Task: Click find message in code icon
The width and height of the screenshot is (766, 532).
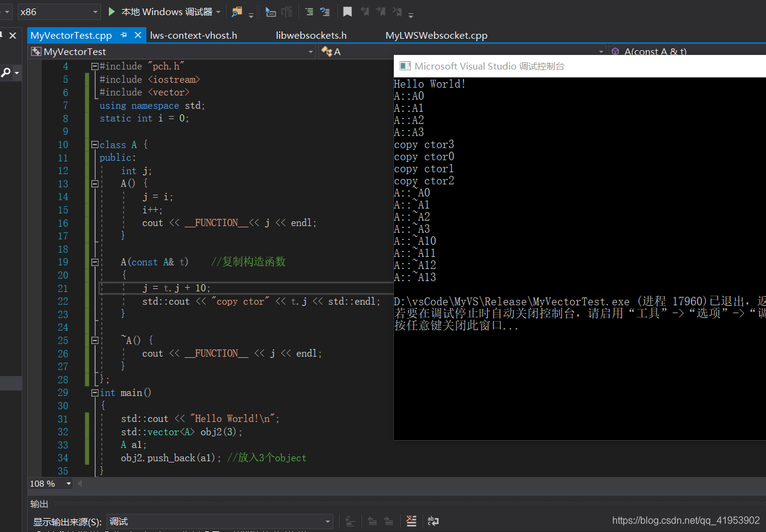Action: coord(350,521)
